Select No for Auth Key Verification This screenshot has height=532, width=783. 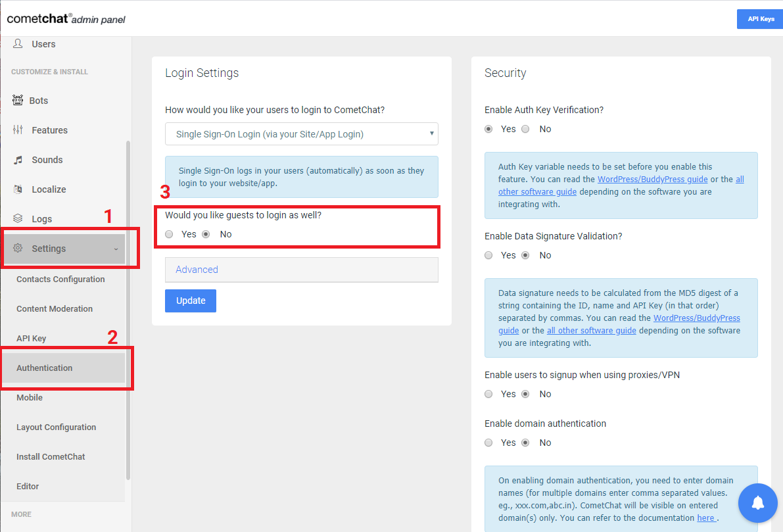coord(525,129)
